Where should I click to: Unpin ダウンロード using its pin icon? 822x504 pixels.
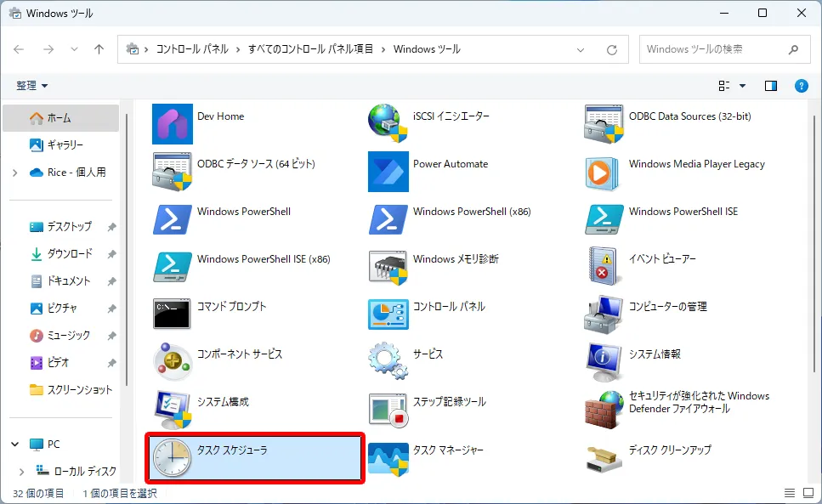111,254
